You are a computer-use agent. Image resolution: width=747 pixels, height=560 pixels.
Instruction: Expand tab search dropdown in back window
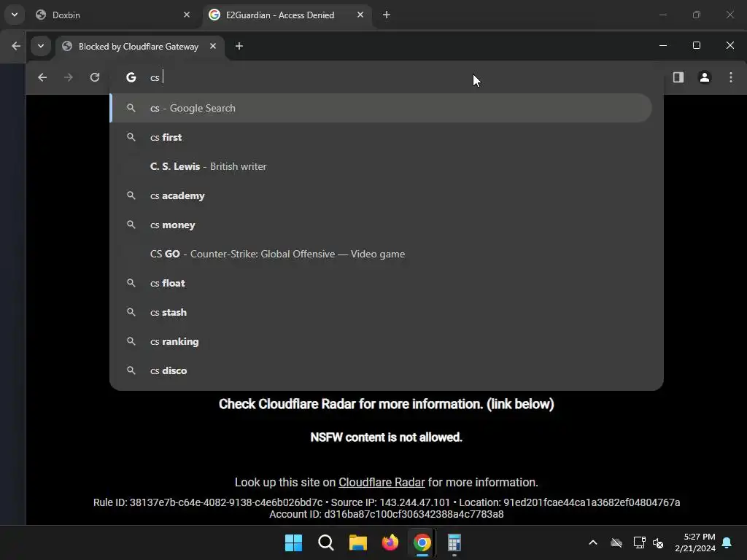[x=15, y=15]
